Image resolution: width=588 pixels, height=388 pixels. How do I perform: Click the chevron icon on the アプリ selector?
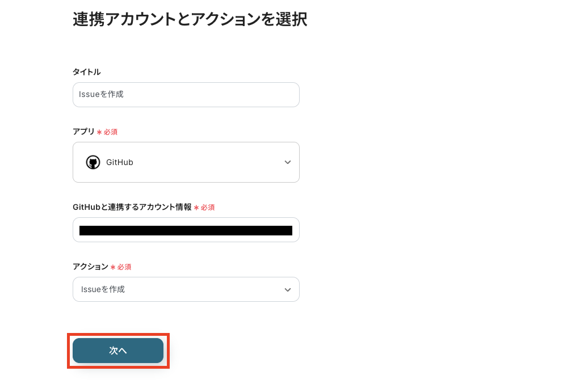pos(288,162)
